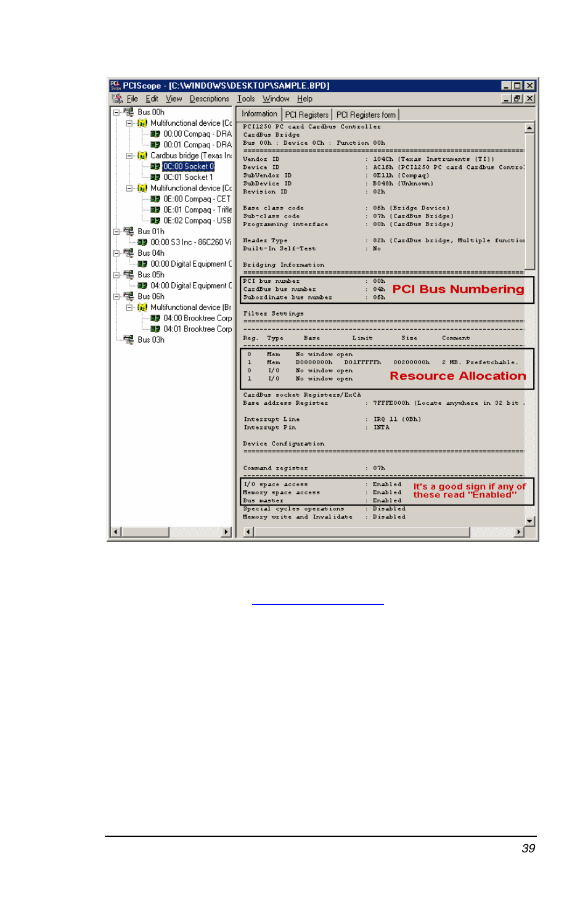
Task: Minimize the inner document window
Action: click(x=507, y=99)
